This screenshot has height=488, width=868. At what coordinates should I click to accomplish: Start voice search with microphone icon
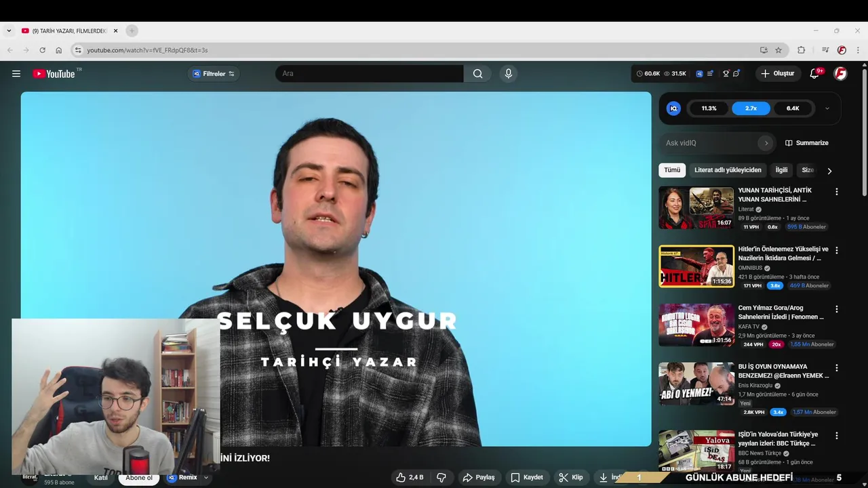(x=509, y=74)
